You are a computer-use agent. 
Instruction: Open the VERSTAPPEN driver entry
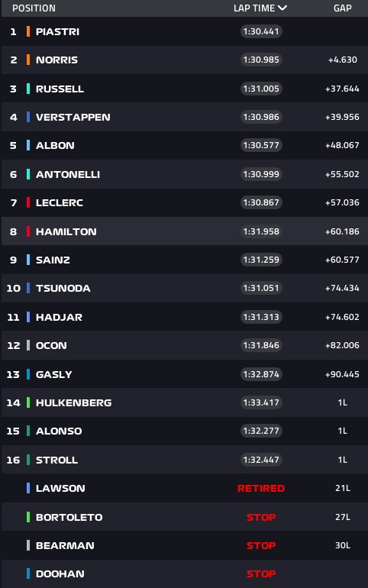click(x=185, y=117)
